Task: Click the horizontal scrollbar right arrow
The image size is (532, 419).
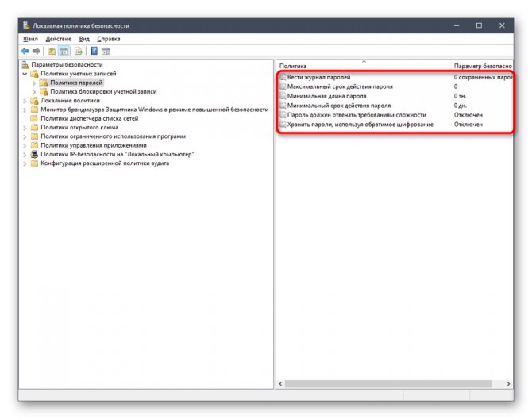Action: tap(508, 384)
